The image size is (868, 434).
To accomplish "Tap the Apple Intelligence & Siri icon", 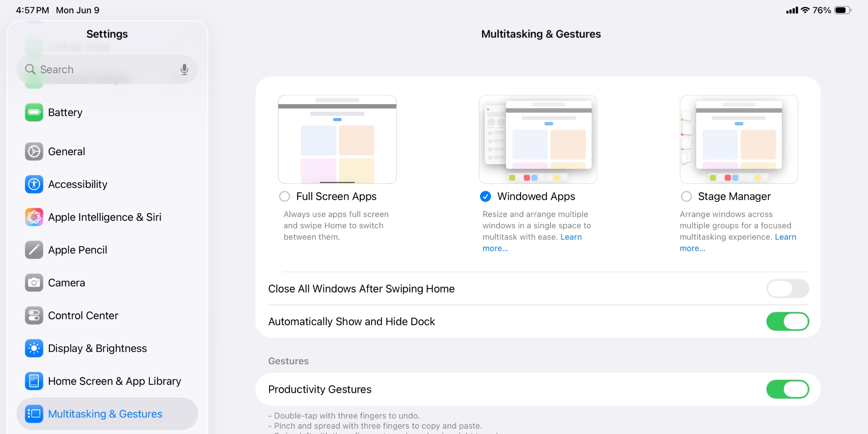I will pos(34,217).
